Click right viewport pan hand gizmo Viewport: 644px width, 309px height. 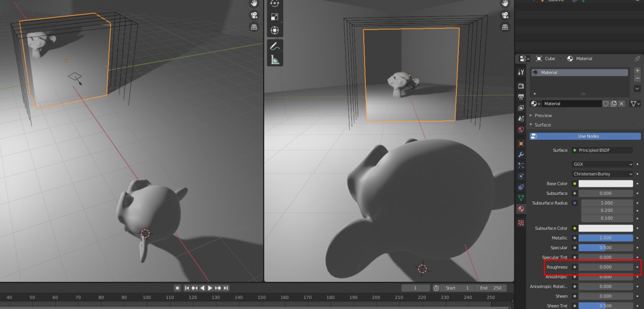(505, 4)
